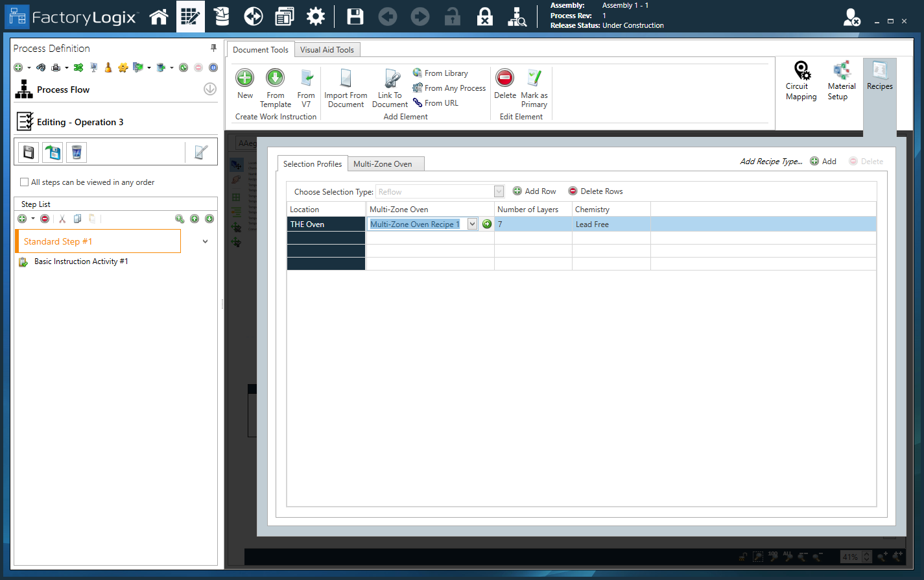Pin the Process Definition panel
This screenshot has width=924, height=580.
click(x=213, y=48)
